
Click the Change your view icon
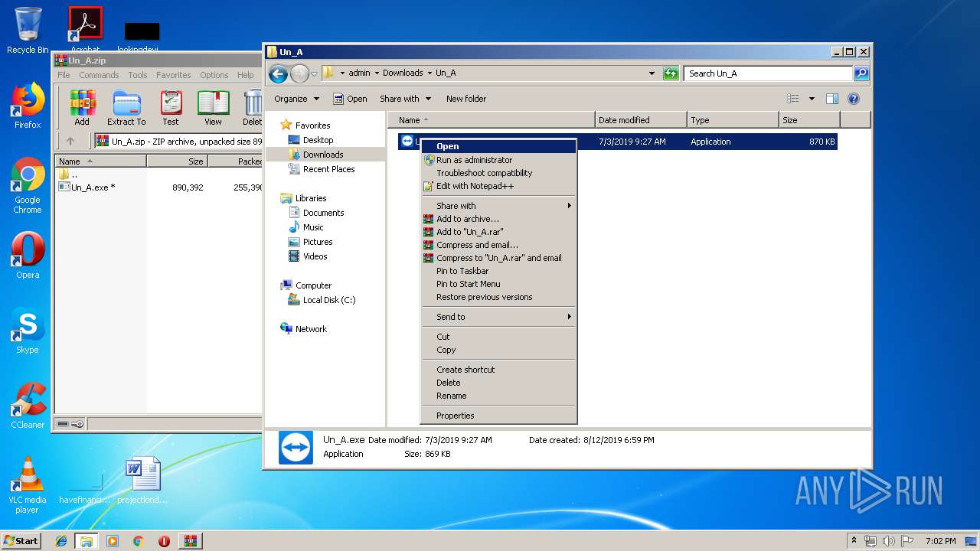[x=793, y=99]
